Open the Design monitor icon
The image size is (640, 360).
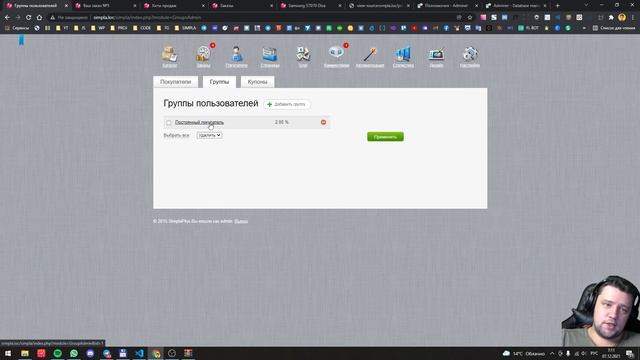tap(436, 54)
